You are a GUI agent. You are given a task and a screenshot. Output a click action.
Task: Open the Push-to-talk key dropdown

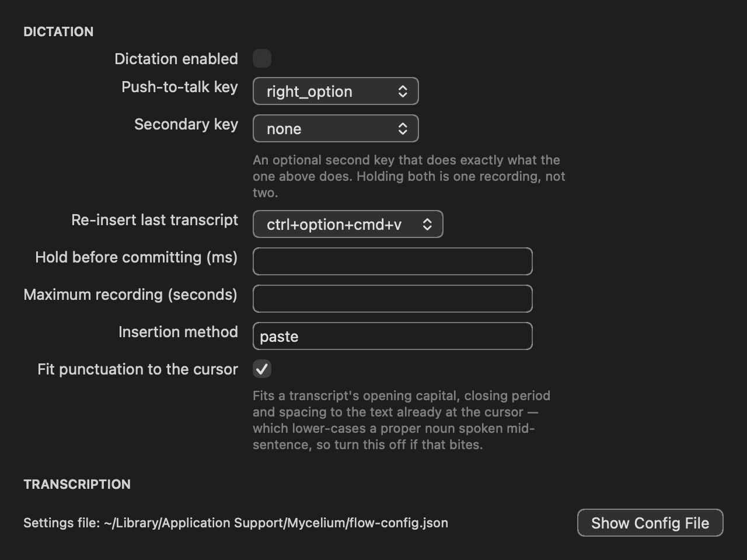(336, 91)
